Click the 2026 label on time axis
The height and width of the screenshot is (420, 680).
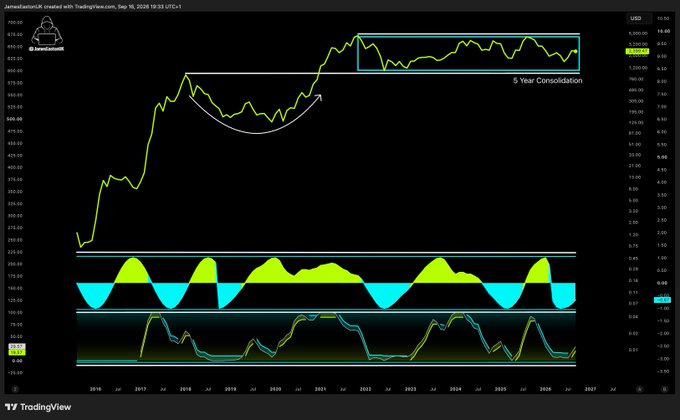point(546,389)
